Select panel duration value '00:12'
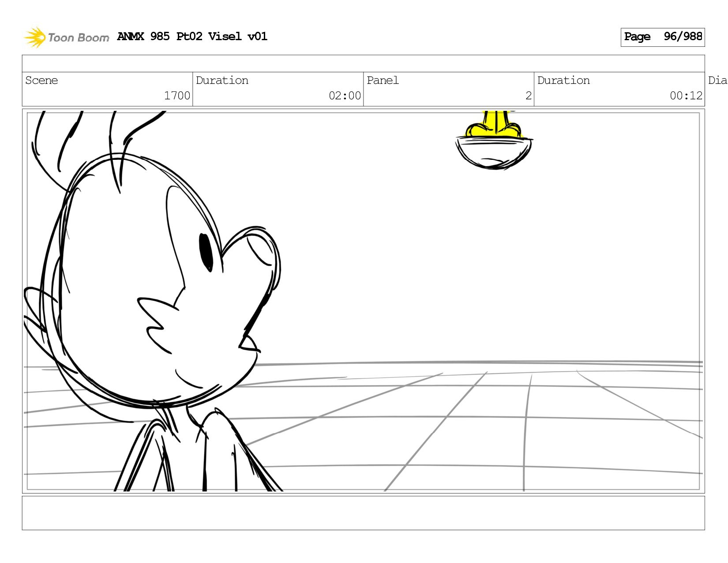The height and width of the screenshot is (563, 728). point(686,96)
